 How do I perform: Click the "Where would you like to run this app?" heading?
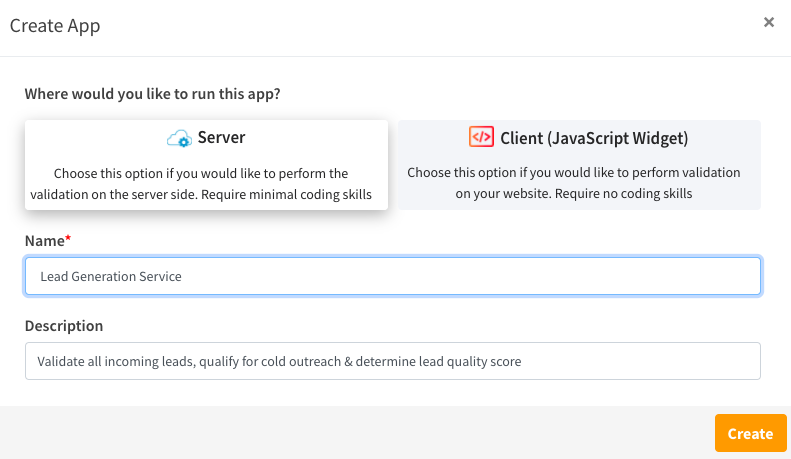(x=152, y=94)
